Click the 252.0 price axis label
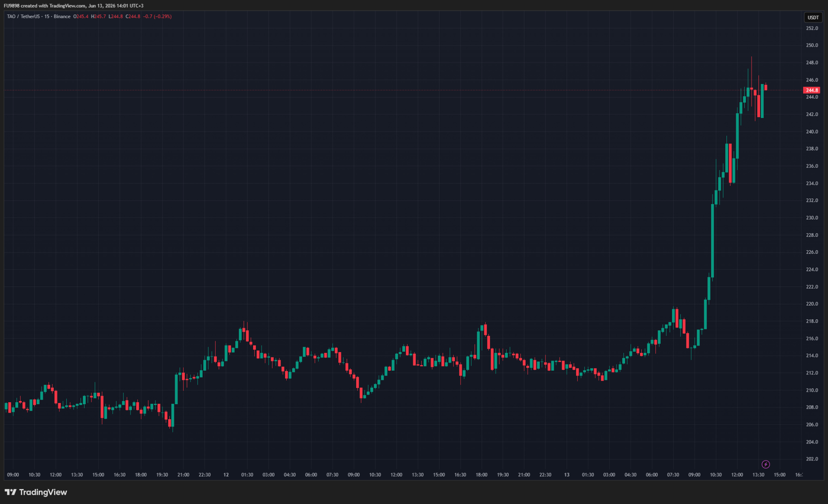The width and height of the screenshot is (828, 504). (x=812, y=28)
